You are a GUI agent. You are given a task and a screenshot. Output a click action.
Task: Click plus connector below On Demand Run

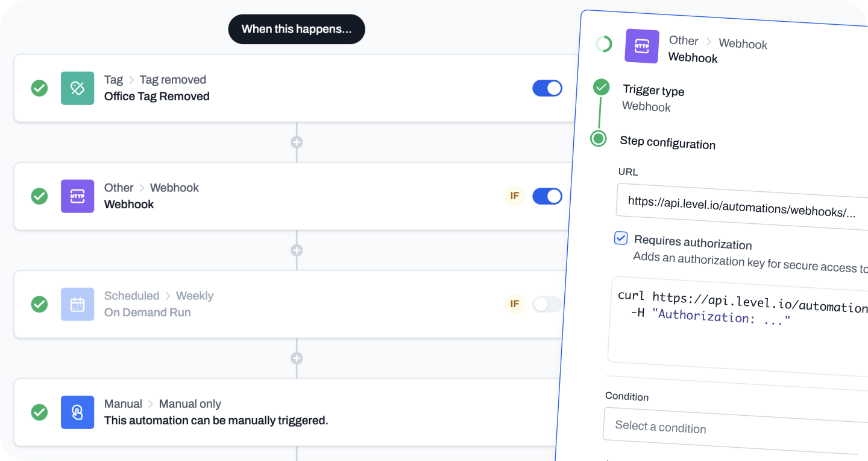(x=296, y=358)
